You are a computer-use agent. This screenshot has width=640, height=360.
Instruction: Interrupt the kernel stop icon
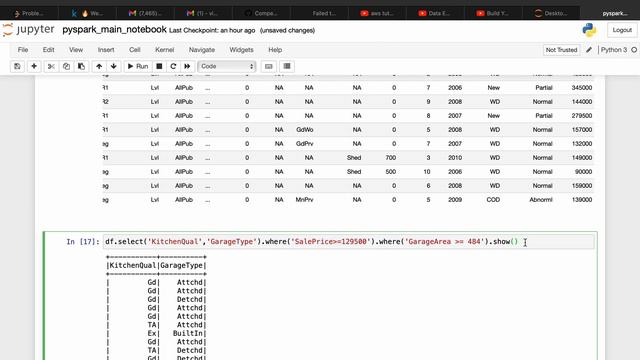click(159, 66)
